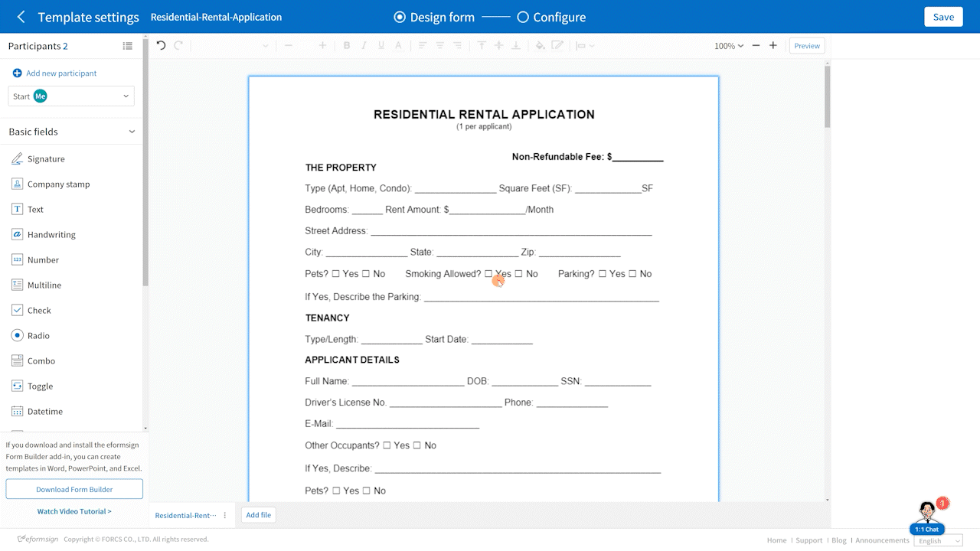980x551 pixels.
Task: Open the English language selector
Action: point(938,541)
